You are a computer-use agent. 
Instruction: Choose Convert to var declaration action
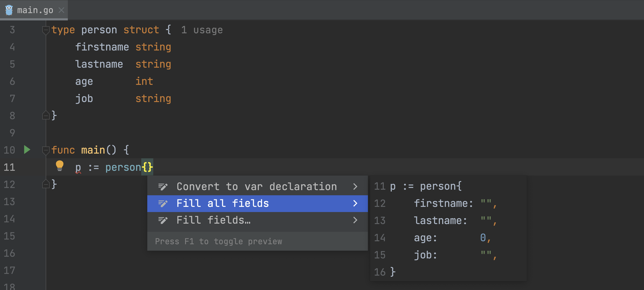257,186
